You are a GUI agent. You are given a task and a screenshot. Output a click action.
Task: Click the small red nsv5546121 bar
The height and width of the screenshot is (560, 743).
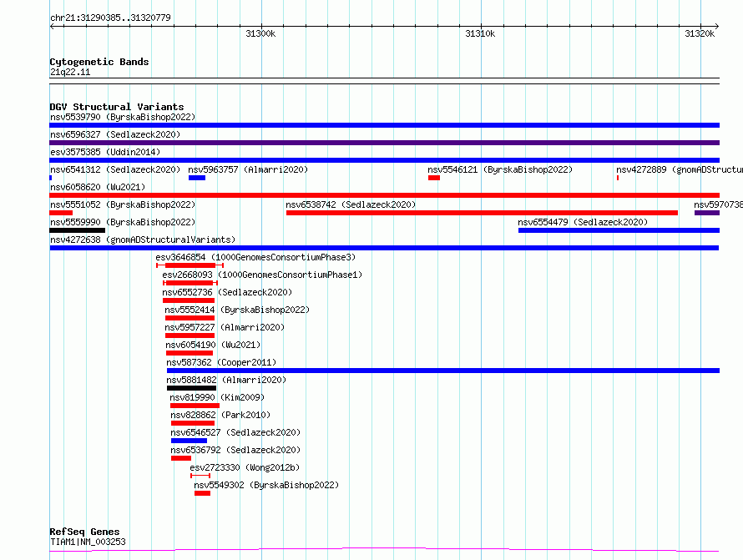pos(433,178)
